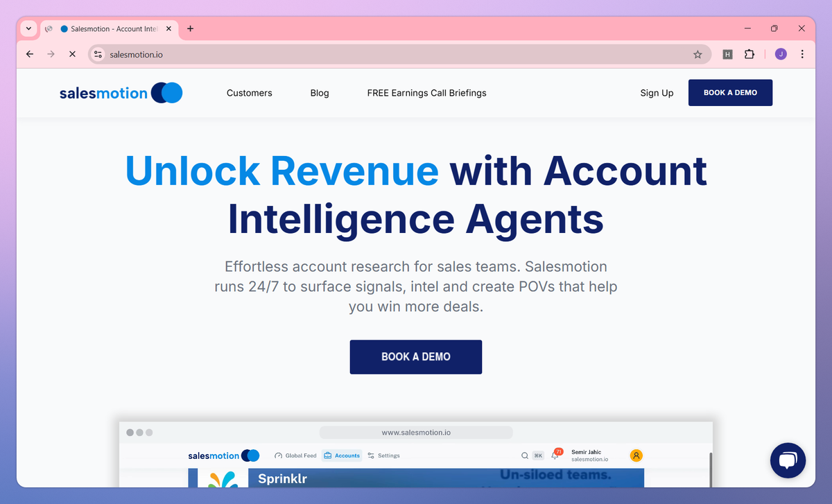The image size is (832, 504).
Task: Bookmark this page with the star icon
Action: click(697, 54)
